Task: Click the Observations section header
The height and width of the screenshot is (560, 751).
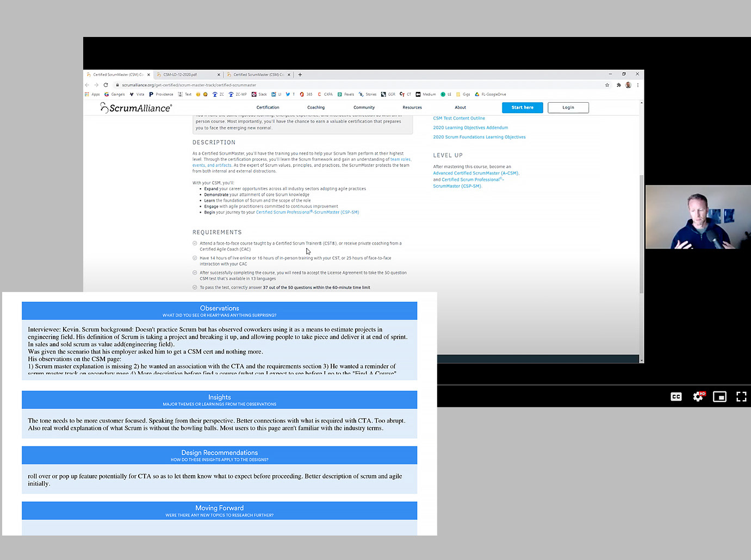Action: click(219, 311)
